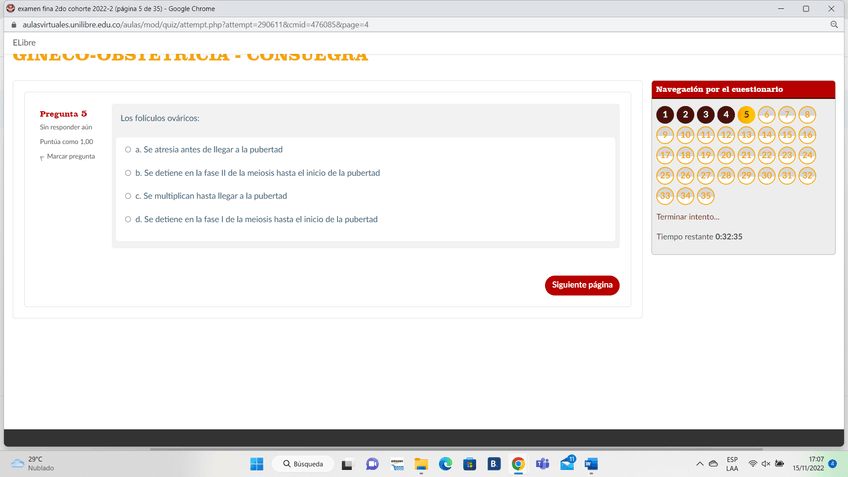Go to question 2 in navigation
The height and width of the screenshot is (477, 848).
tap(685, 115)
